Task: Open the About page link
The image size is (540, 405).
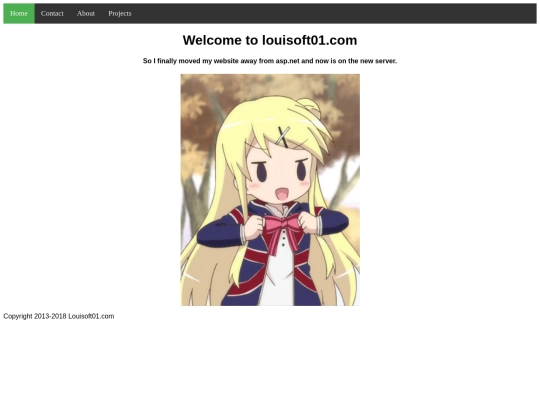Action: (x=86, y=13)
